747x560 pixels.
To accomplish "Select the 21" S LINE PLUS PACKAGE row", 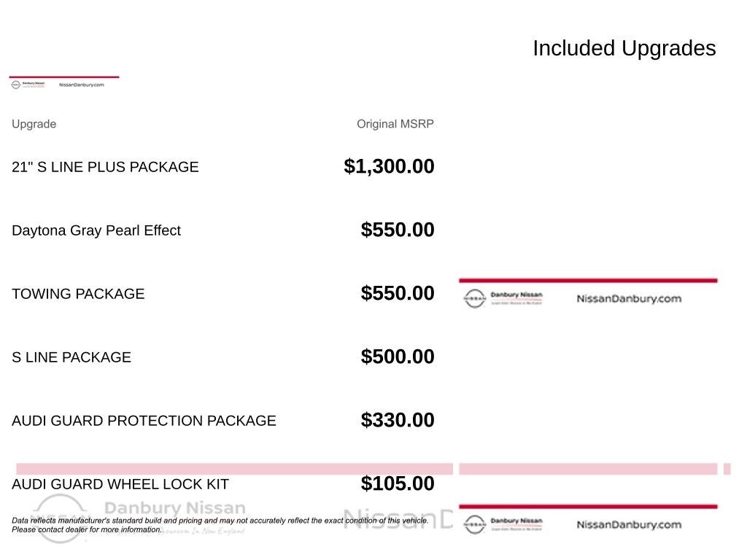I will [223, 167].
